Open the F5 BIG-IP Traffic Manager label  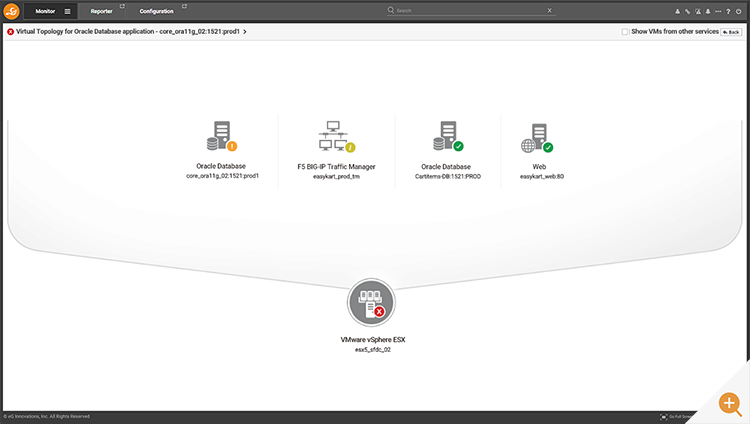336,167
